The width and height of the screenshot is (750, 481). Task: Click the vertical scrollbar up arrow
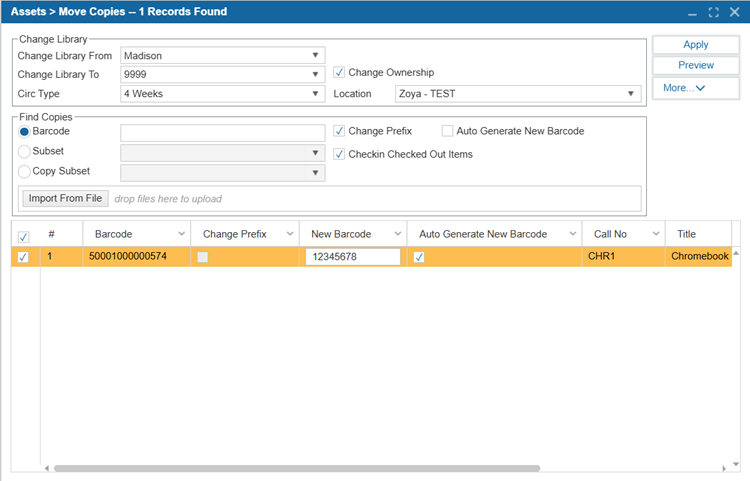pos(736,253)
